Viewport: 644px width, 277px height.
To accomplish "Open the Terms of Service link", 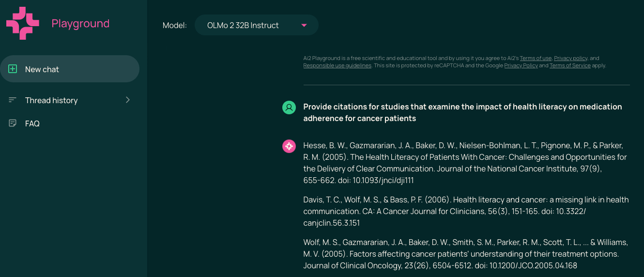I will click(x=570, y=65).
